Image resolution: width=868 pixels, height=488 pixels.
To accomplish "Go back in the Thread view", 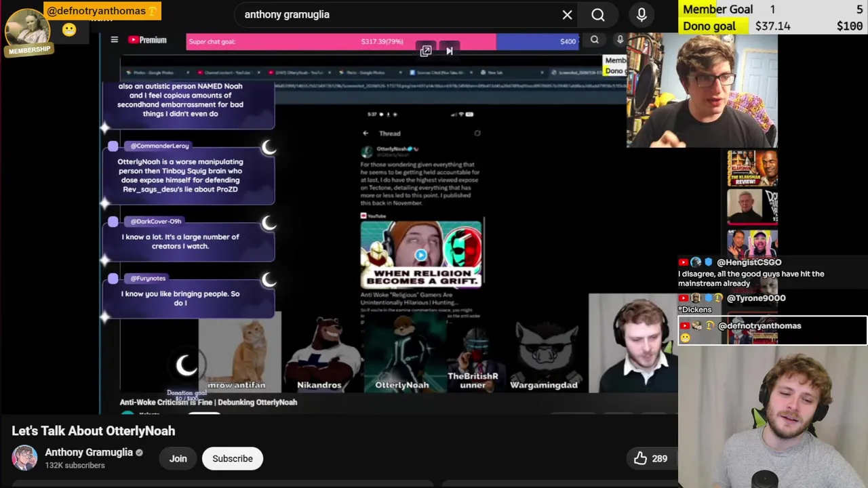I will click(366, 134).
